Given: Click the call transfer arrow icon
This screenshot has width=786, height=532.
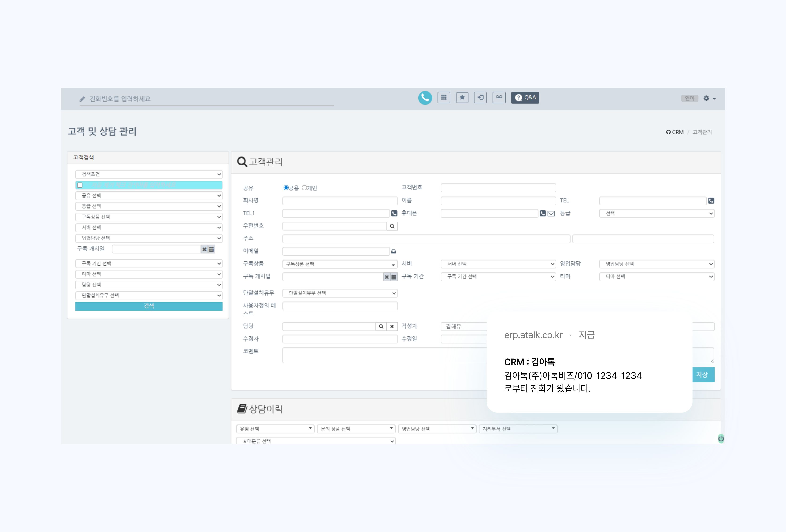Looking at the screenshot, I should tap(480, 98).
